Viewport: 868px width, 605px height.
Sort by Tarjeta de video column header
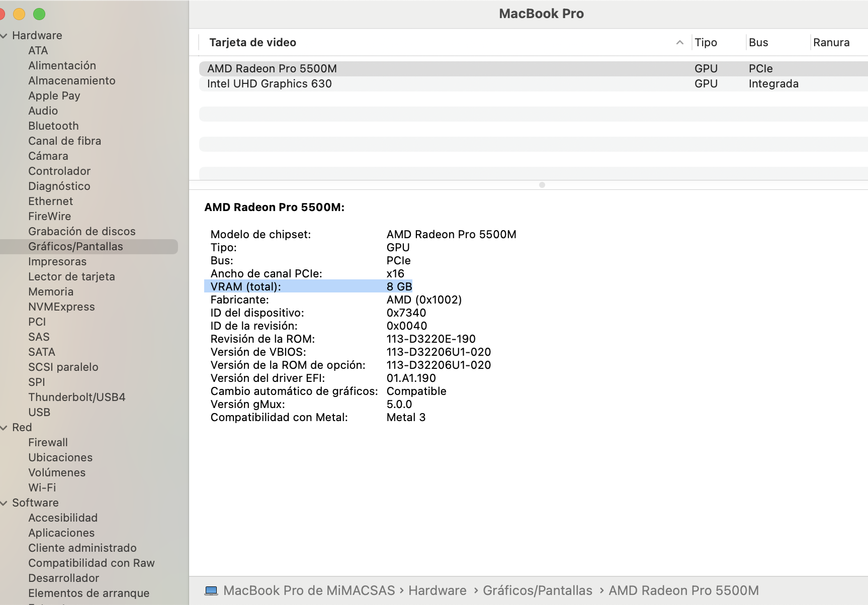[253, 43]
